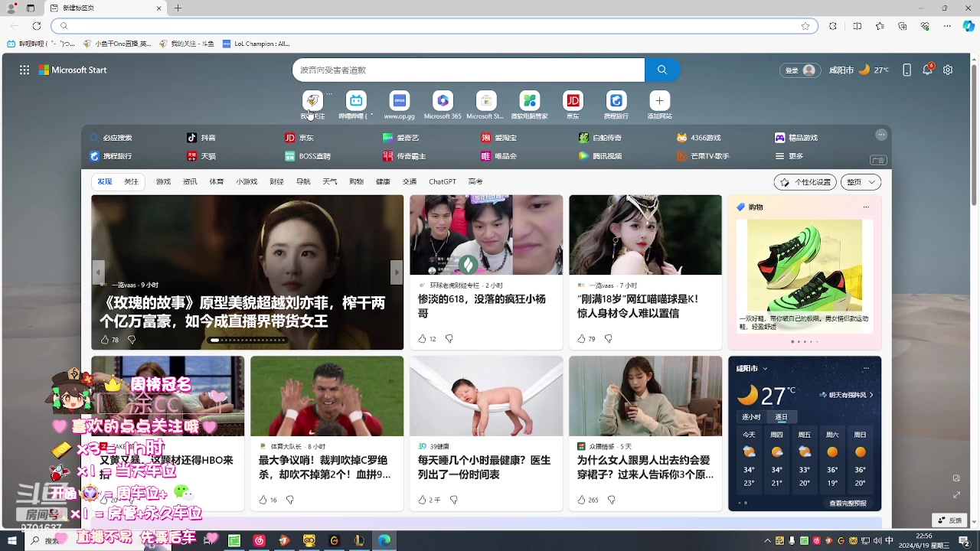Click the mobile phone icon in header
The width and height of the screenshot is (980, 551).
click(906, 70)
